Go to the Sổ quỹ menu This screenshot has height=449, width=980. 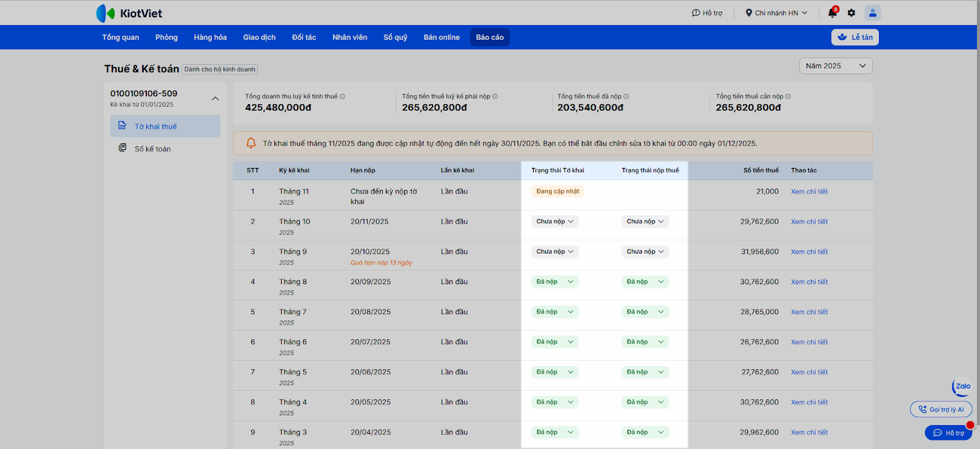(x=395, y=37)
